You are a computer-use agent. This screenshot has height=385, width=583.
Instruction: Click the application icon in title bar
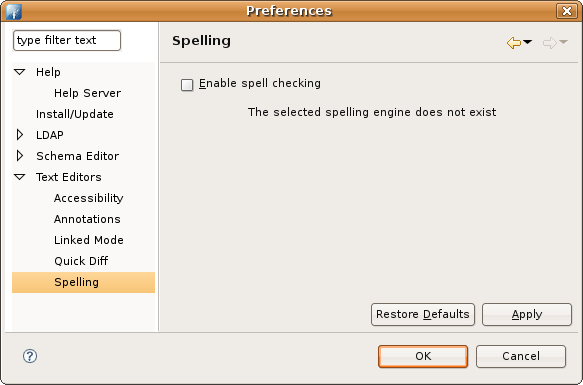[x=14, y=12]
